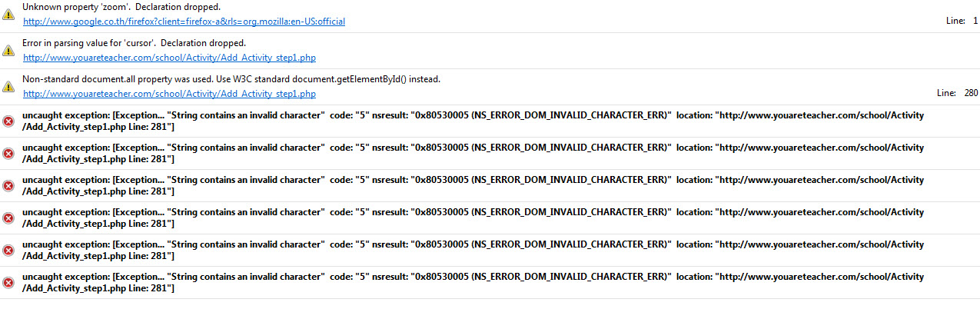Select the third uncaught exception message text
Viewport: 980px width, 309px height.
tap(473, 185)
